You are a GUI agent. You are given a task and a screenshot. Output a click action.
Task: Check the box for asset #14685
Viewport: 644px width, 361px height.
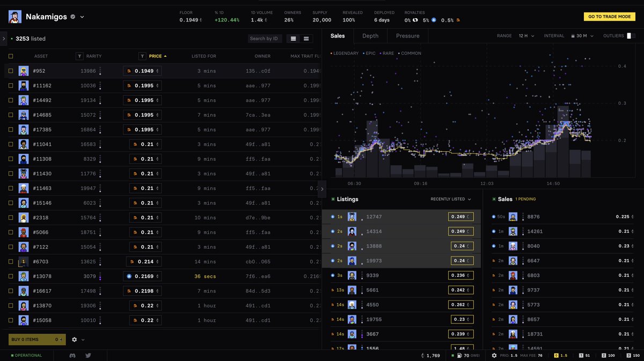pos(11,115)
